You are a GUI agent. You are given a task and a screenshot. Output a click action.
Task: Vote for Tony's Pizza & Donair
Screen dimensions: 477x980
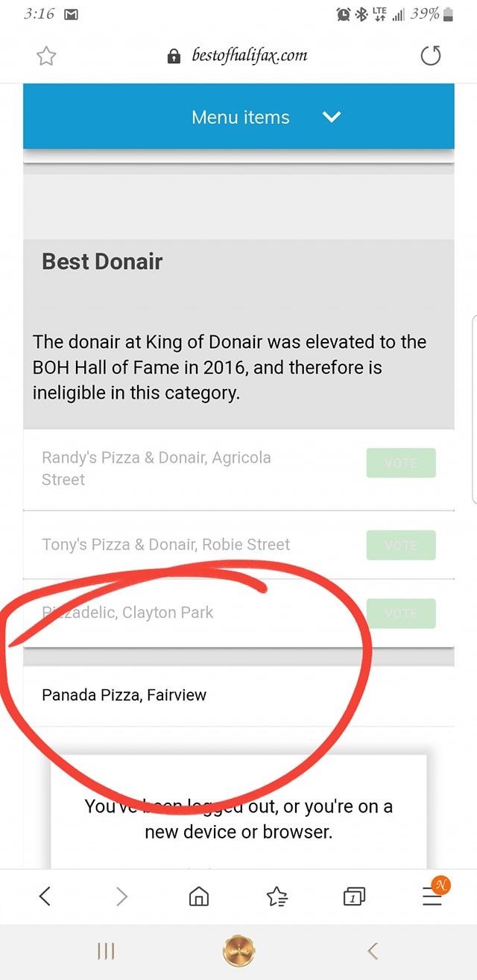coord(401,545)
